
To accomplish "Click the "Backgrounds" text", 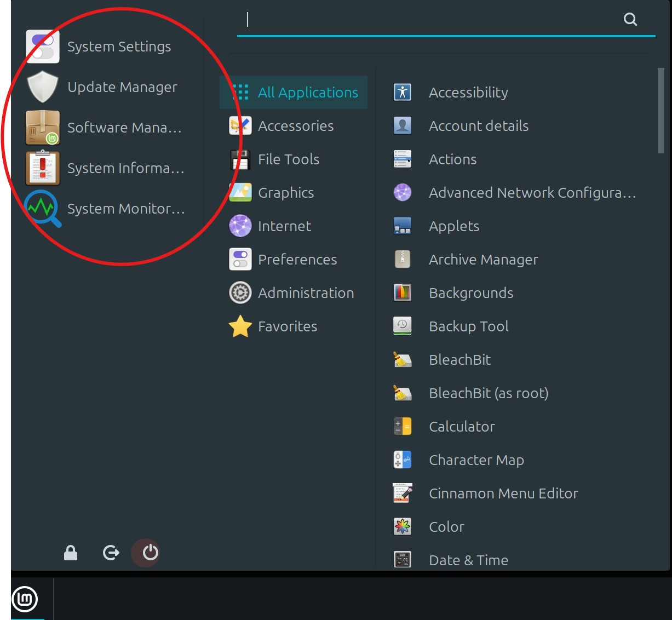I will (471, 293).
